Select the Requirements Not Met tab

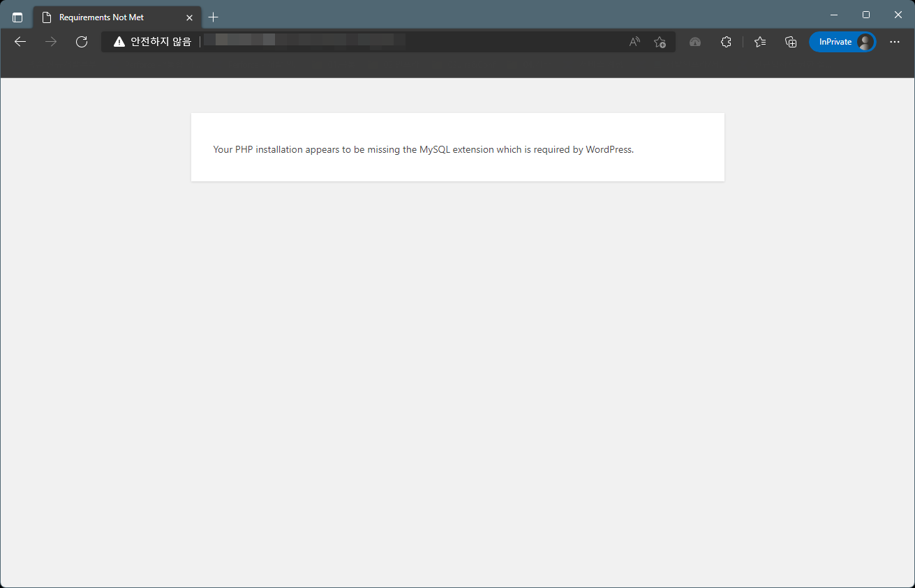tap(117, 17)
